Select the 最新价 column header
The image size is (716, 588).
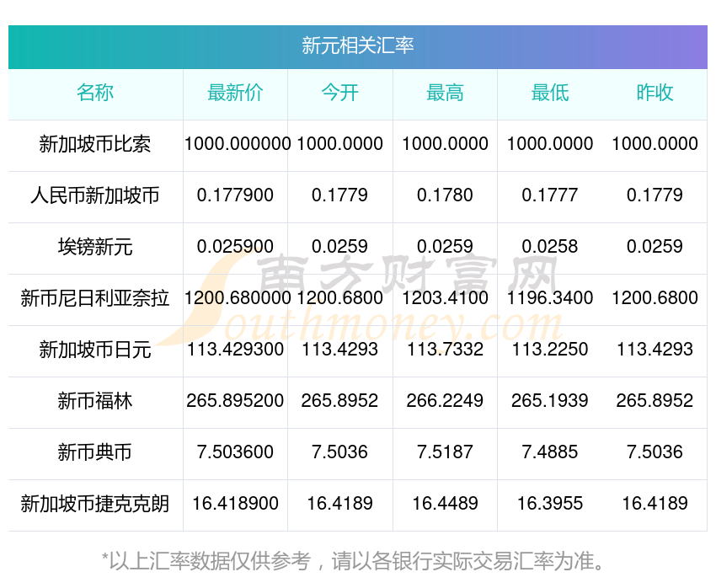tap(235, 93)
